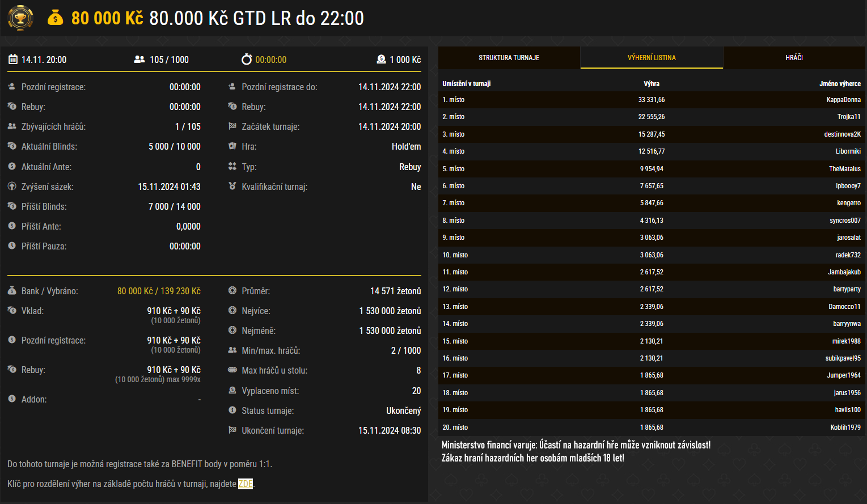
Task: Open the Struktura turnaje tab
Action: click(509, 58)
